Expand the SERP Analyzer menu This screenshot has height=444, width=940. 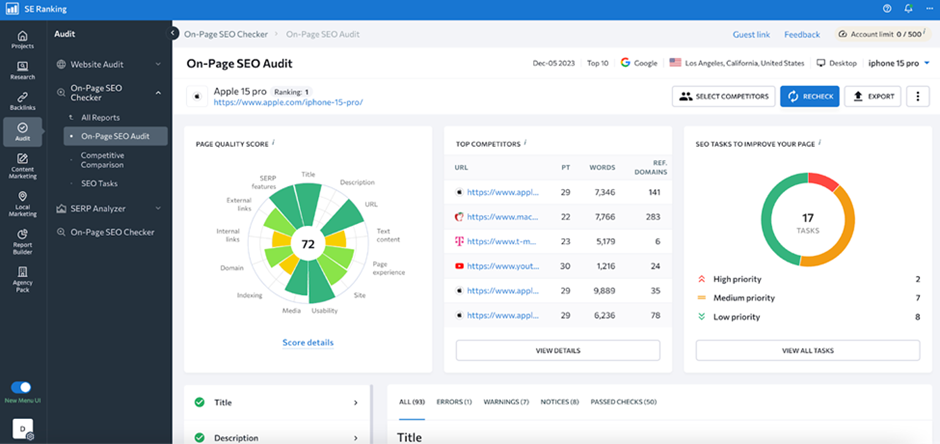[x=110, y=209]
